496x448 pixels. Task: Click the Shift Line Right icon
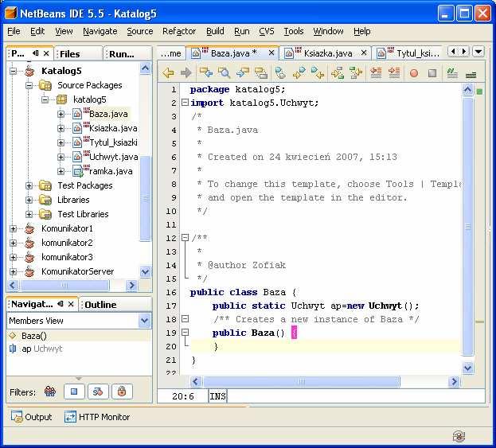click(394, 72)
